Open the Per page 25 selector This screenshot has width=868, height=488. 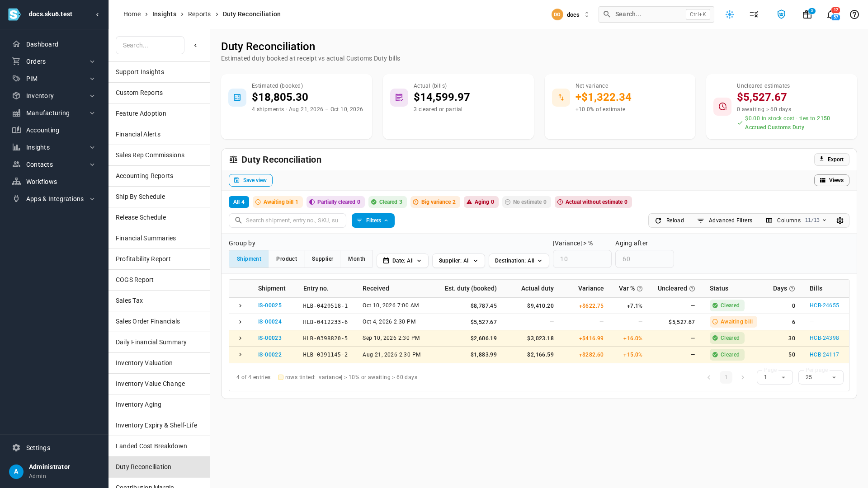[x=821, y=377]
